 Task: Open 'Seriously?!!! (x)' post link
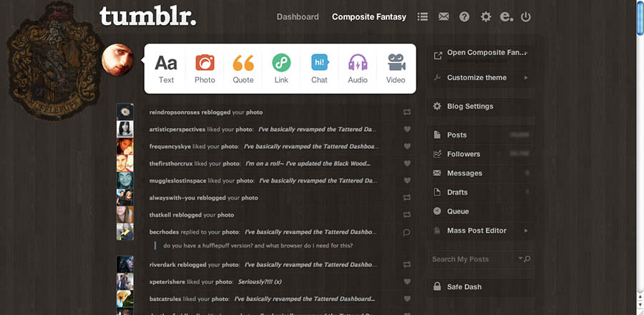[260, 282]
